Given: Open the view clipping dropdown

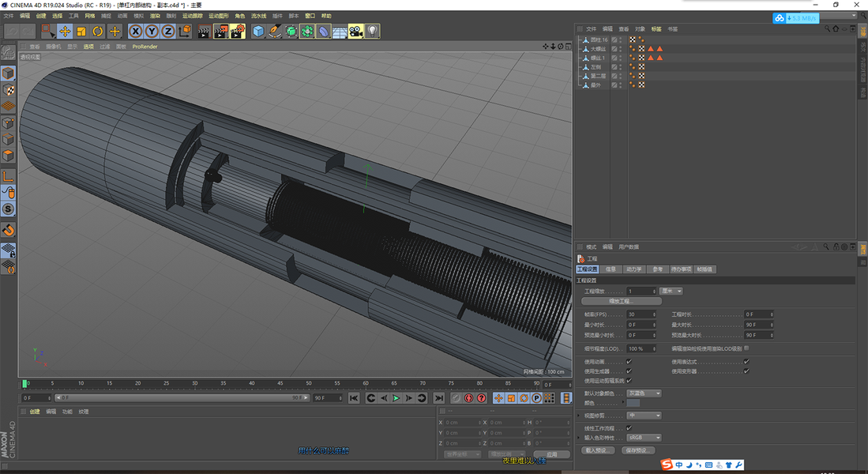Looking at the screenshot, I should (644, 416).
